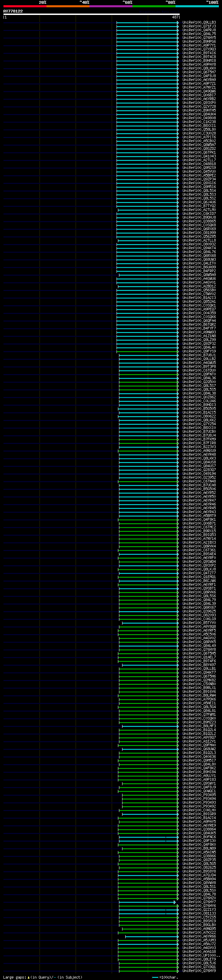Select hit UniRef100_Q49QW6
The image size is (222, 980).
tap(199, 91)
